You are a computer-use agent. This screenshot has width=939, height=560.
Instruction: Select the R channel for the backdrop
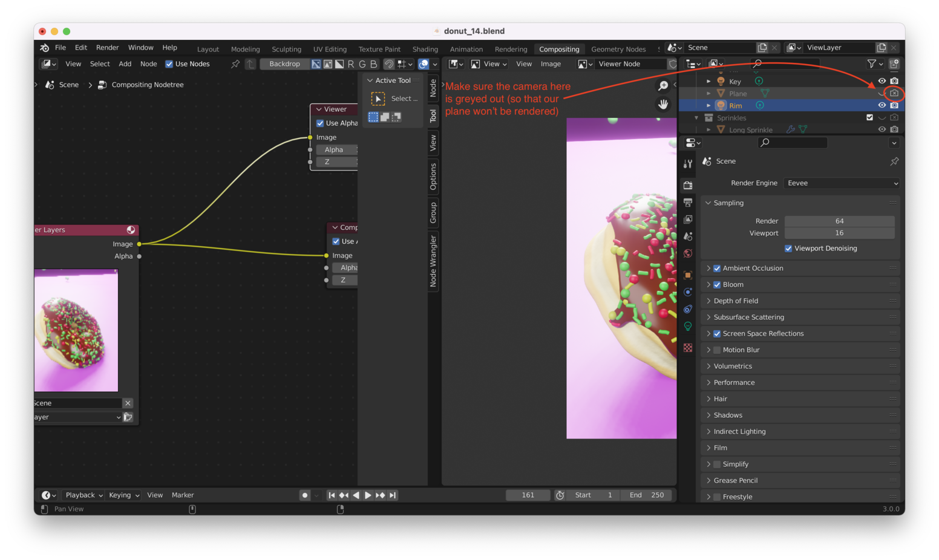(x=350, y=63)
